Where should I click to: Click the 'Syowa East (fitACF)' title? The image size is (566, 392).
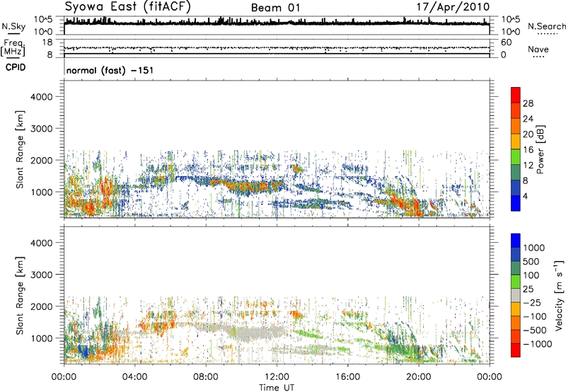click(x=128, y=6)
